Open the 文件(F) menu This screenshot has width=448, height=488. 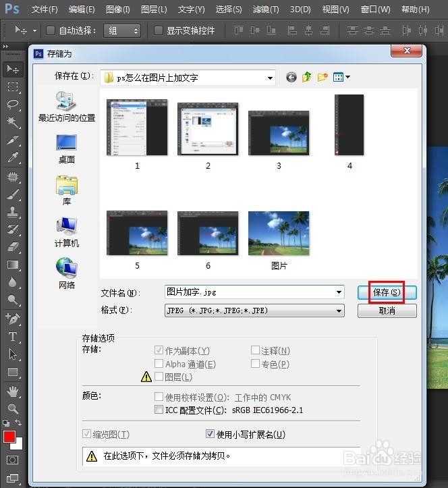pos(45,9)
